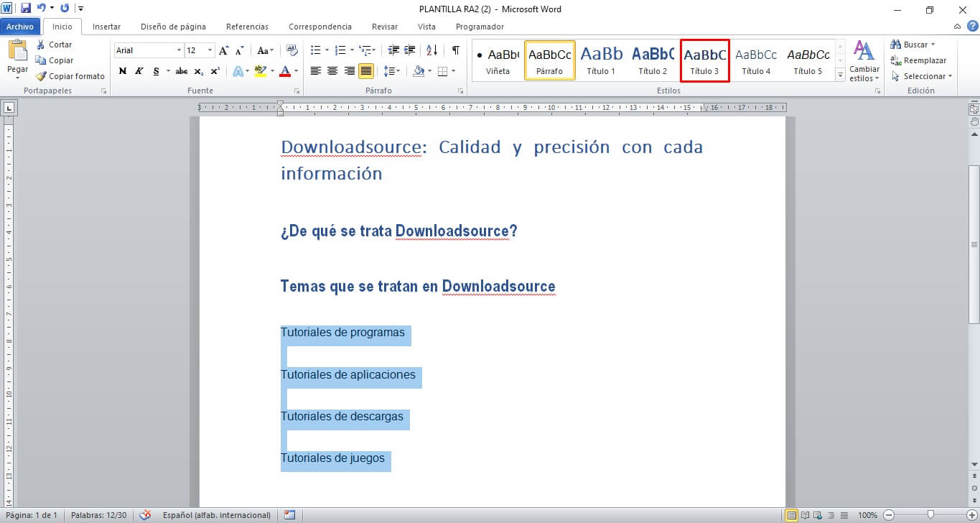The width and height of the screenshot is (980, 523).
Task: Open the borders dropdown arrow
Action: pos(453,71)
